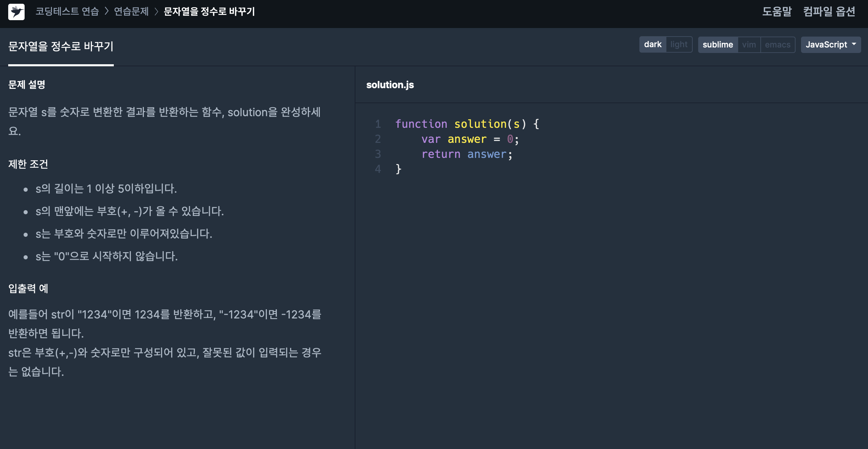The width and height of the screenshot is (868, 449).
Task: Click the closing brace on line 4
Action: click(398, 169)
